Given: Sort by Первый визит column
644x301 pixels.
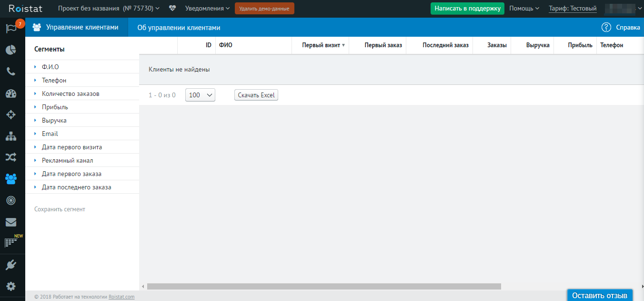Looking at the screenshot, I should coord(321,45).
